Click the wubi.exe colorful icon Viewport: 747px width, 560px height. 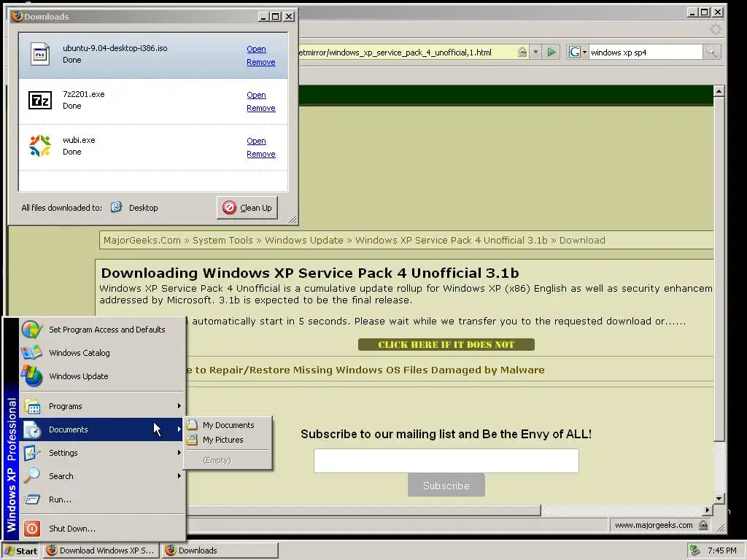coord(40,146)
